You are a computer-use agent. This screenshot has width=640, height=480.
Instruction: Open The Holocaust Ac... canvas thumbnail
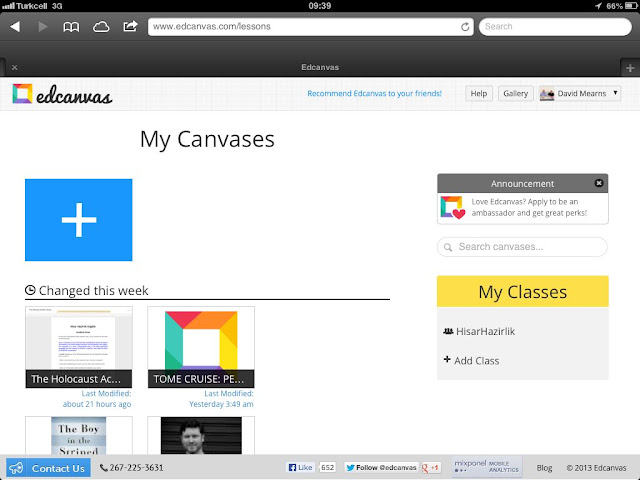point(78,347)
